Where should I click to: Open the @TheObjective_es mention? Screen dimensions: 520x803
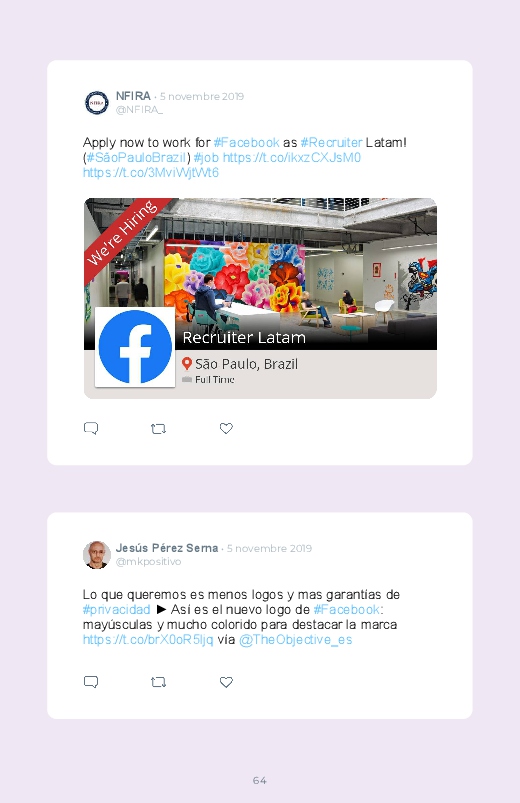(296, 640)
